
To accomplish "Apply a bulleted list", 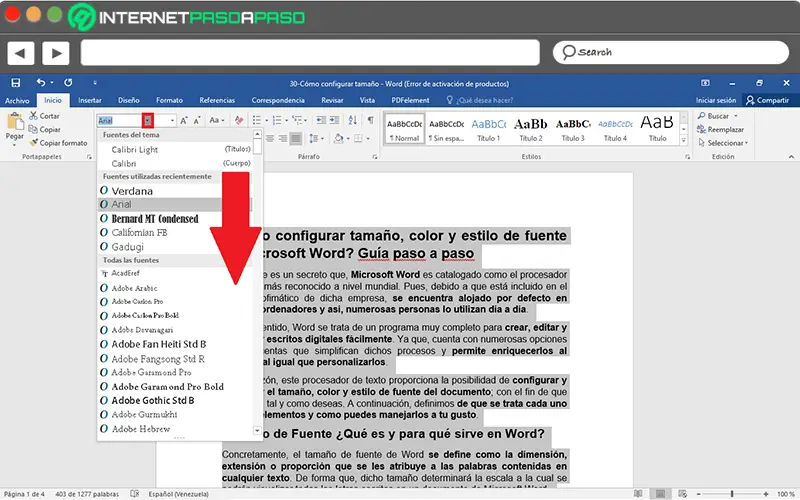I will point(257,120).
